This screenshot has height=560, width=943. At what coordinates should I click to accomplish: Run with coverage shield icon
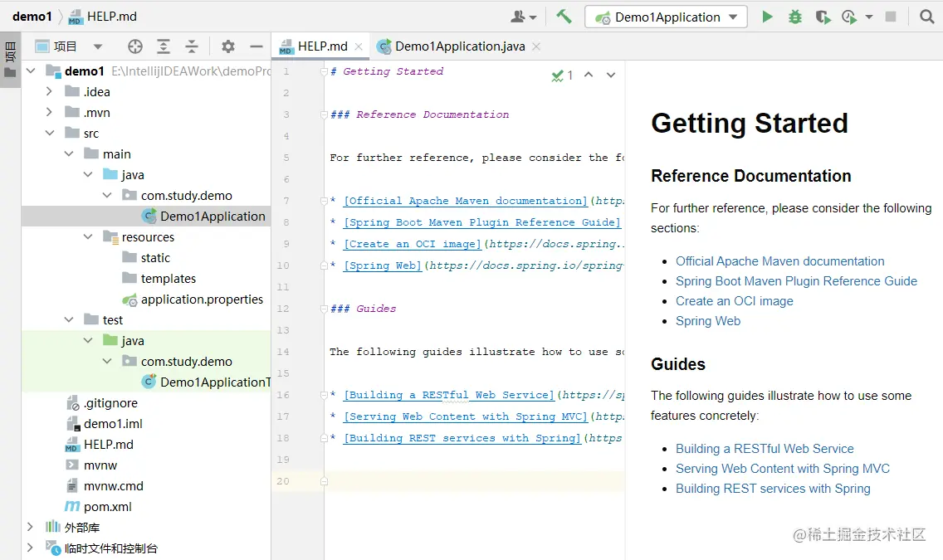[823, 17]
